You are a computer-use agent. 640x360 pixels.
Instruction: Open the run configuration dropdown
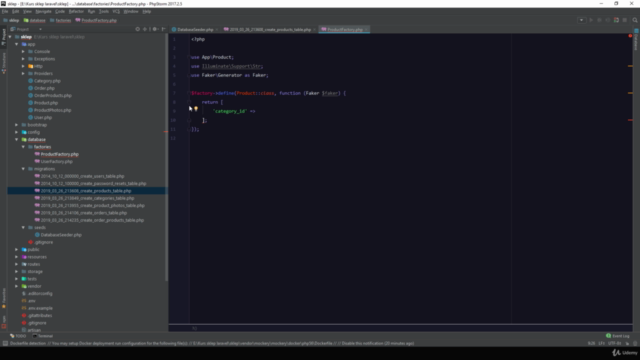pos(581,20)
